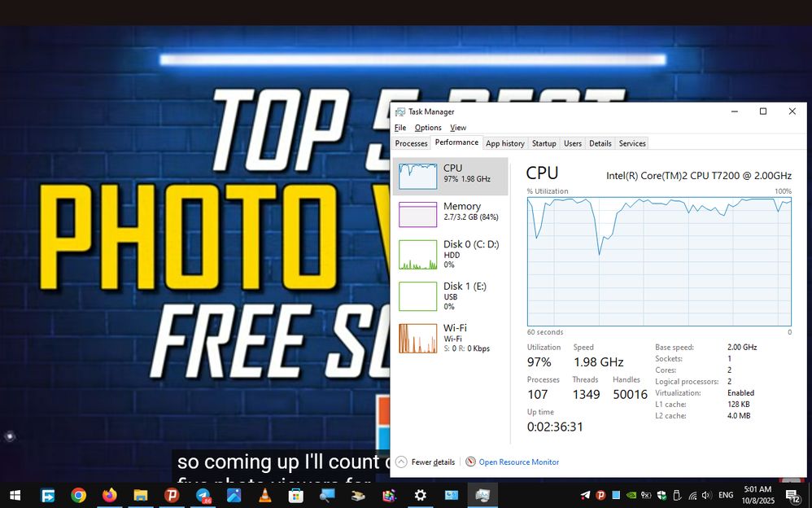Viewport: 812px width, 508px height.
Task: Switch to the Processes tab
Action: tap(411, 143)
